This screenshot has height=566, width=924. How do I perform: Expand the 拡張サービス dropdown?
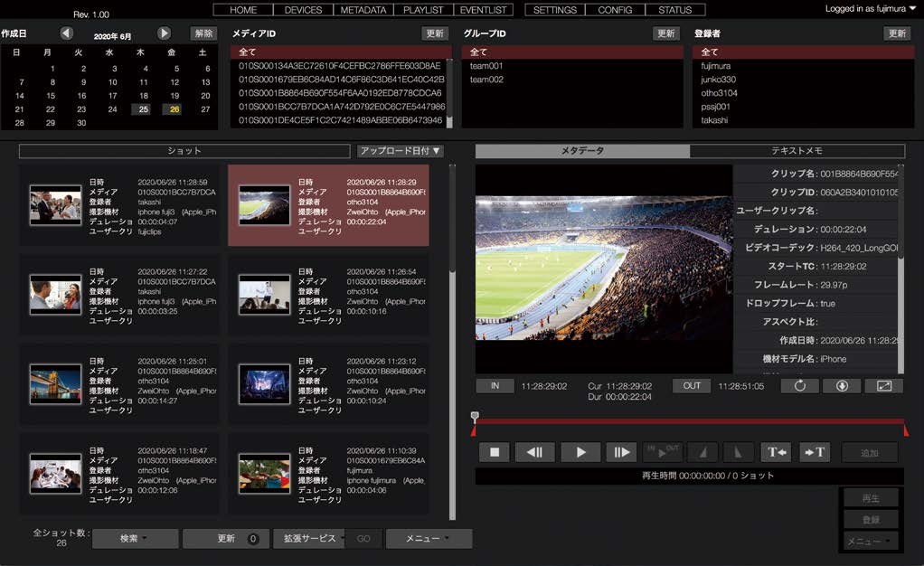(x=307, y=539)
